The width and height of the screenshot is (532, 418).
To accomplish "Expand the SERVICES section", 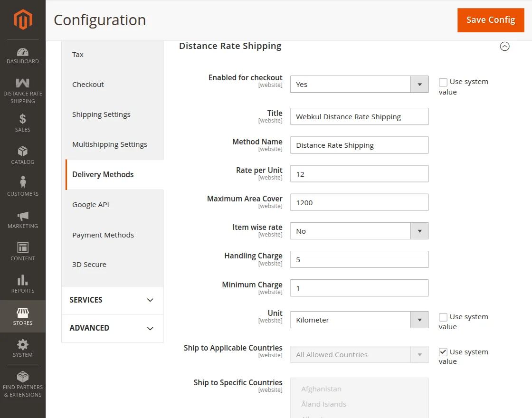I will pos(112,300).
